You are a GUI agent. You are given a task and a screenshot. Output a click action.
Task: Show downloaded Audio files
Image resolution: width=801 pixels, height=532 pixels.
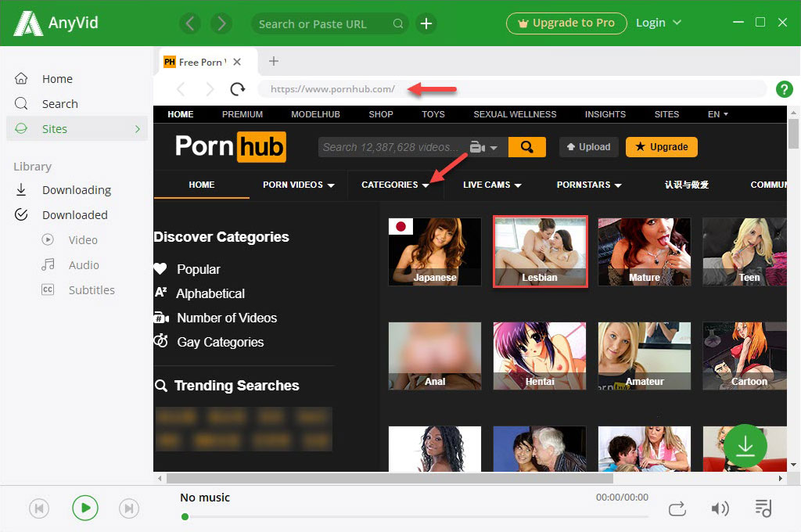(84, 265)
